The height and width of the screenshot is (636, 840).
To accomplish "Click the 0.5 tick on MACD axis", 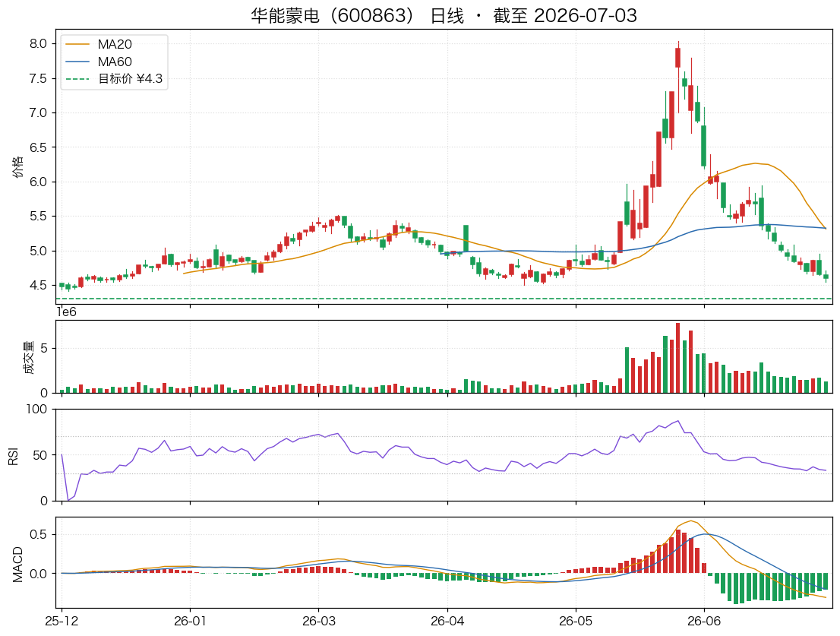I will coord(39,535).
